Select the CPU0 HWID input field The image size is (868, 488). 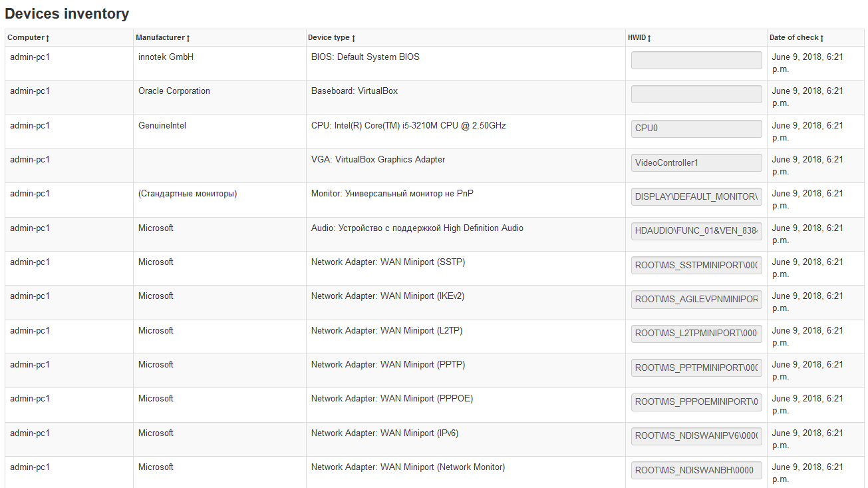coord(696,128)
